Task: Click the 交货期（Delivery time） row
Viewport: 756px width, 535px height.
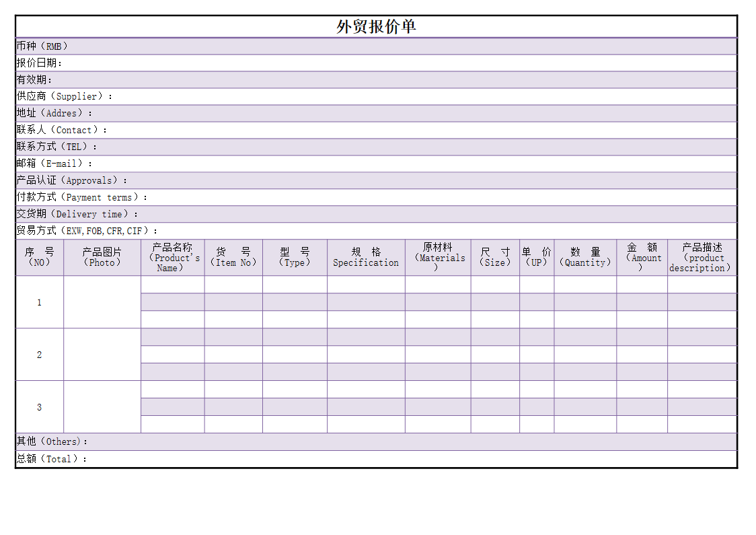Action: (x=376, y=214)
